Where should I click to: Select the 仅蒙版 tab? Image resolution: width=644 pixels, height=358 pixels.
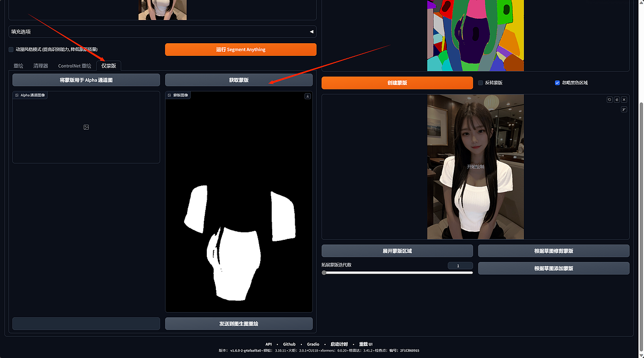click(x=109, y=66)
